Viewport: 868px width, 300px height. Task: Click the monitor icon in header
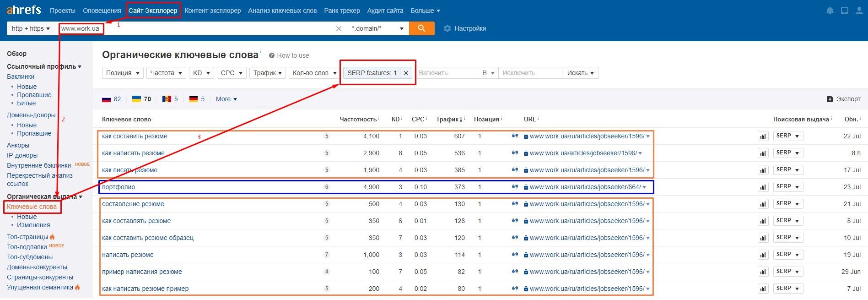click(845, 11)
